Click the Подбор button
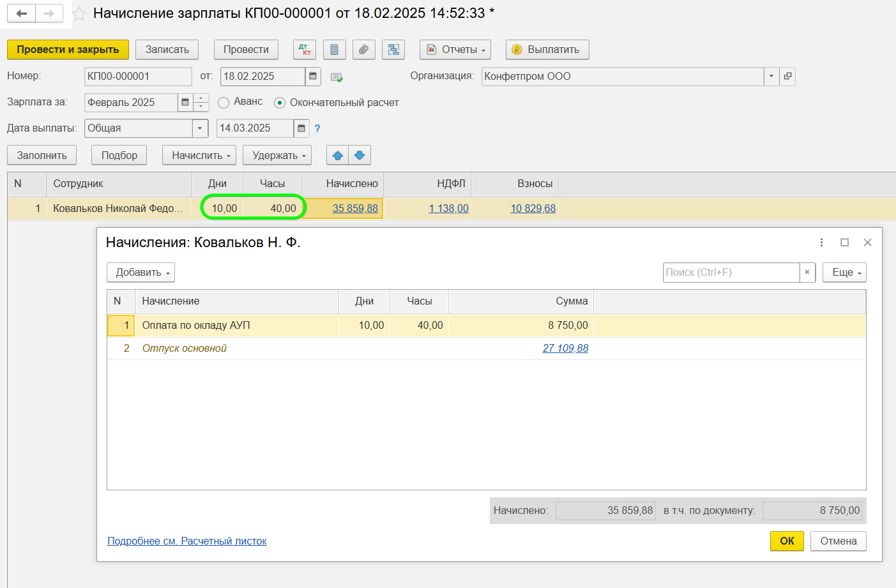 point(119,155)
